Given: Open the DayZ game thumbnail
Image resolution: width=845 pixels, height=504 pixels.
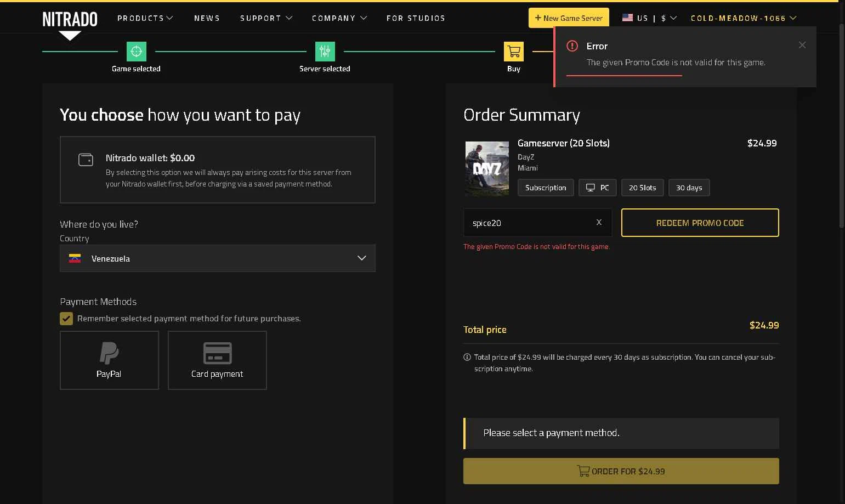Looking at the screenshot, I should (487, 168).
